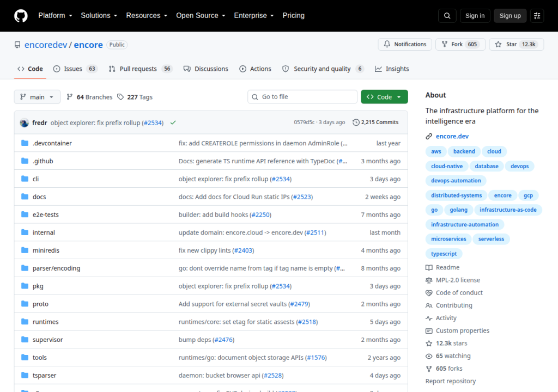Click the bell Notifications button
This screenshot has height=392, width=558.
click(x=405, y=44)
